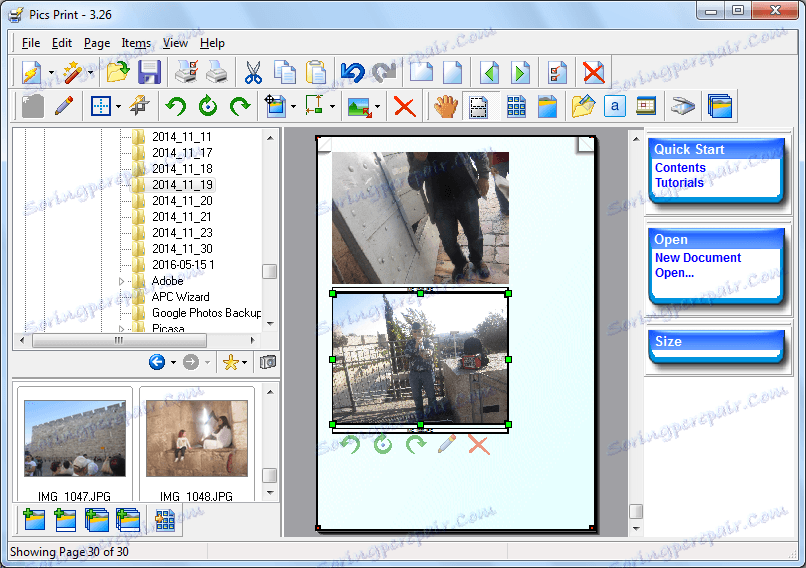Image resolution: width=806 pixels, height=568 pixels.
Task: Click the Open... link
Action: [674, 273]
